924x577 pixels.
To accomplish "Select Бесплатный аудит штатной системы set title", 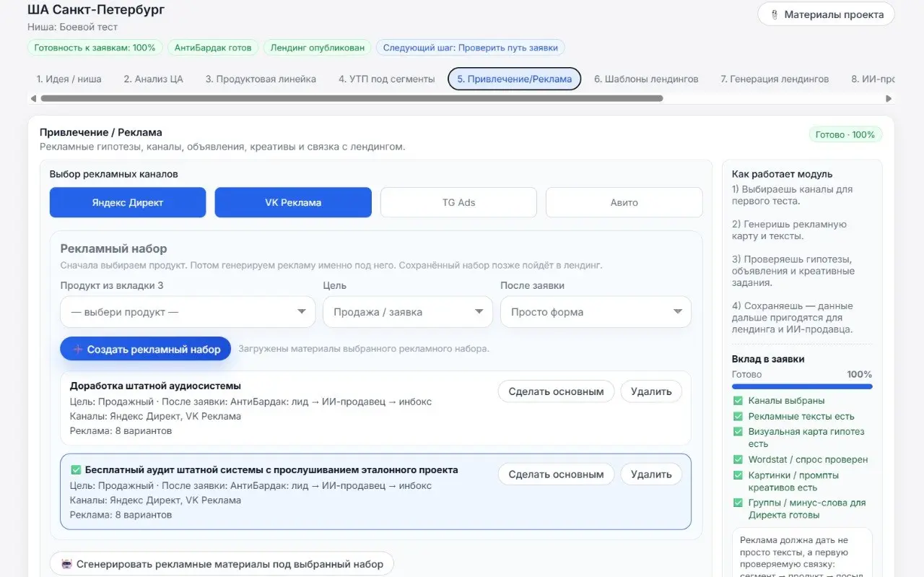I will coord(271,469).
